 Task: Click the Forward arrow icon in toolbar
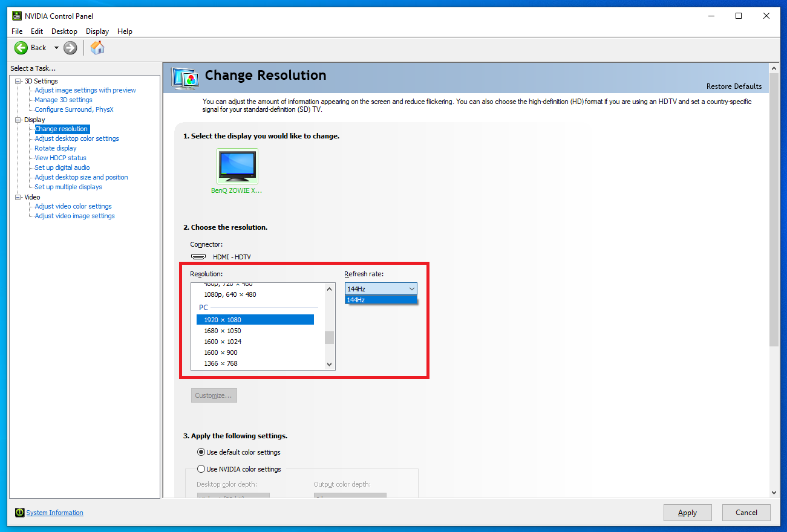70,48
